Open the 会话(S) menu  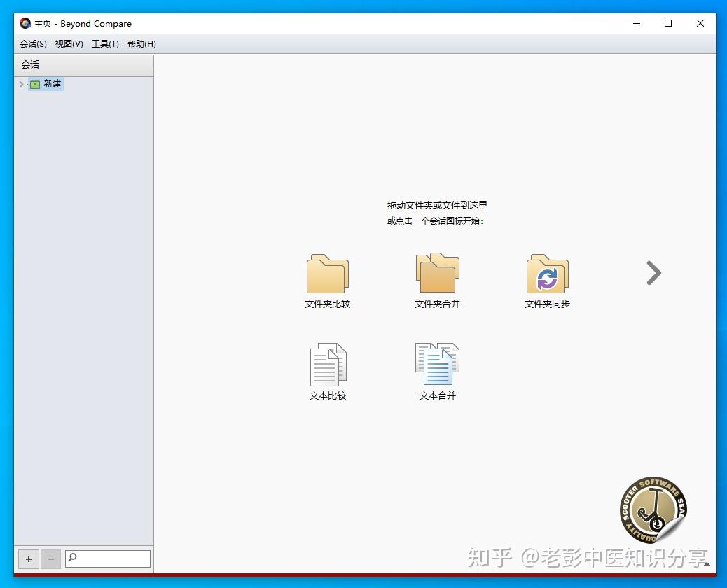[32, 43]
